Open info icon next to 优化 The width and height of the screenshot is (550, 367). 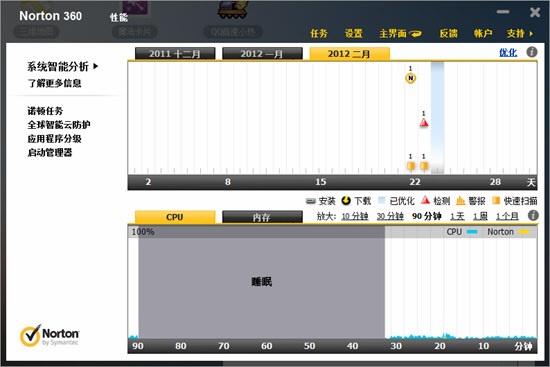click(532, 52)
